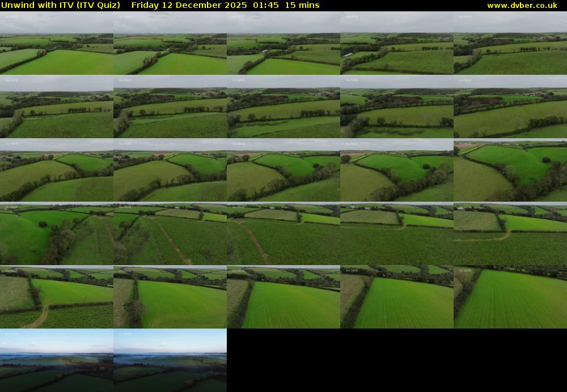The height and width of the screenshot is (392, 567).
Task: Select the first thumbnail in the fifth row
Action: click(x=57, y=297)
